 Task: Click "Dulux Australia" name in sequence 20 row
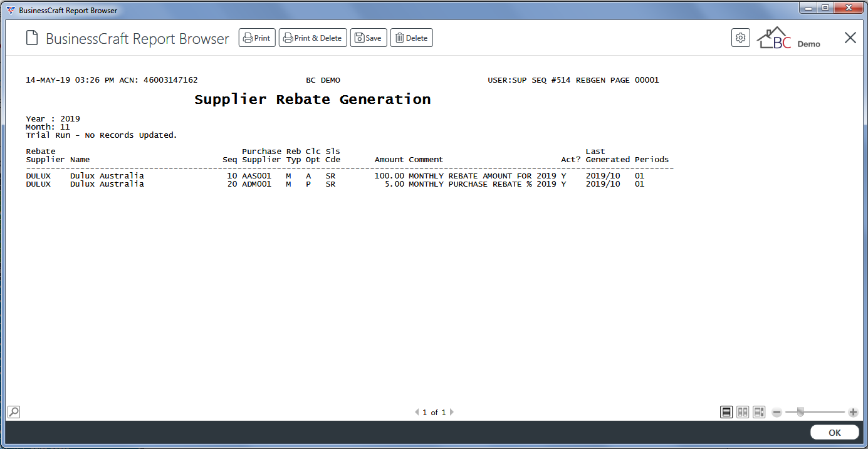pos(107,184)
